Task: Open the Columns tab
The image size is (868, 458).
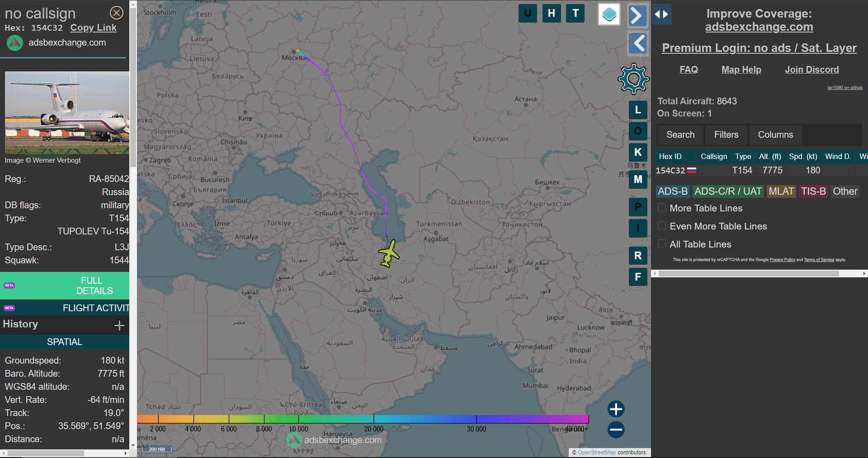Action: coord(775,135)
